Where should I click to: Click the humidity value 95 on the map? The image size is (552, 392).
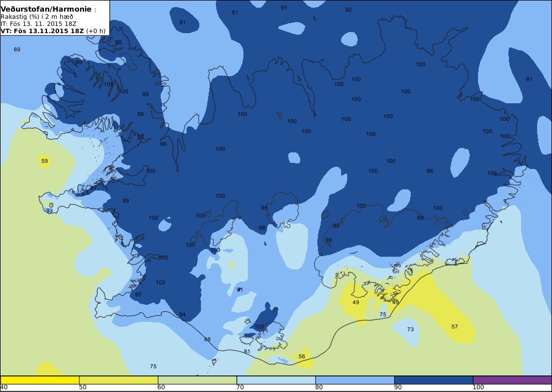point(118,43)
